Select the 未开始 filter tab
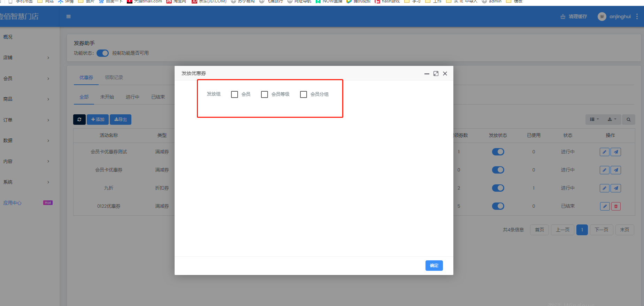The image size is (644, 306). (107, 97)
